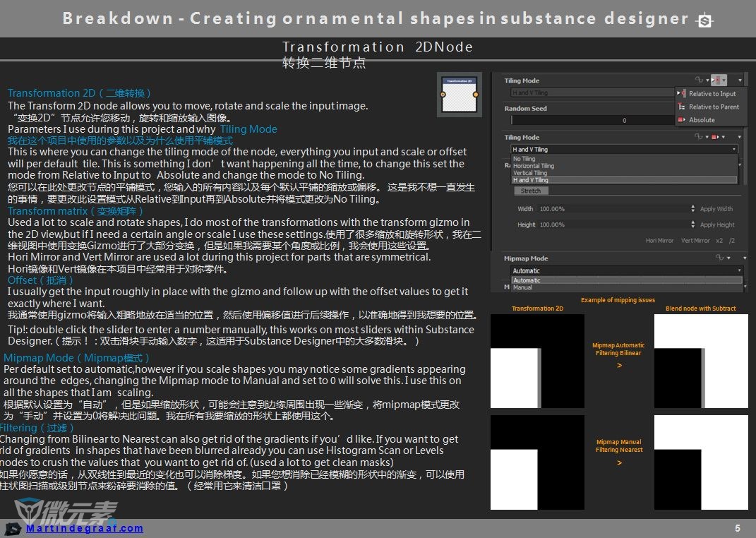Click the Vert Mirror button
Image resolution: width=756 pixels, height=538 pixels.
pyautogui.click(x=695, y=241)
